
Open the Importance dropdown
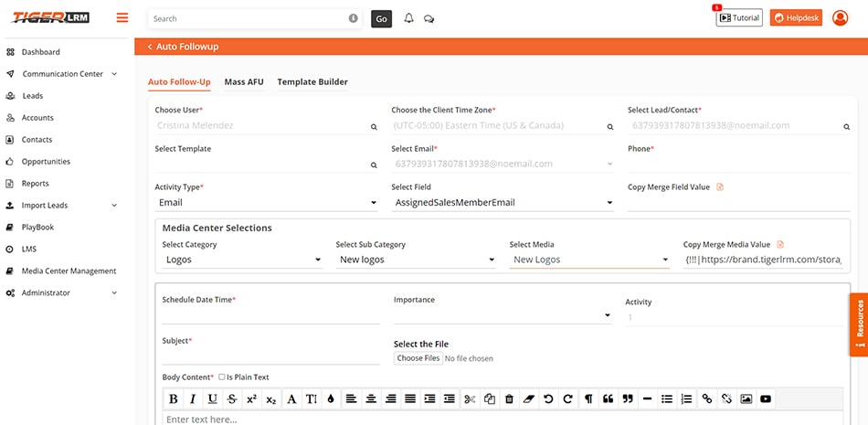(503, 315)
